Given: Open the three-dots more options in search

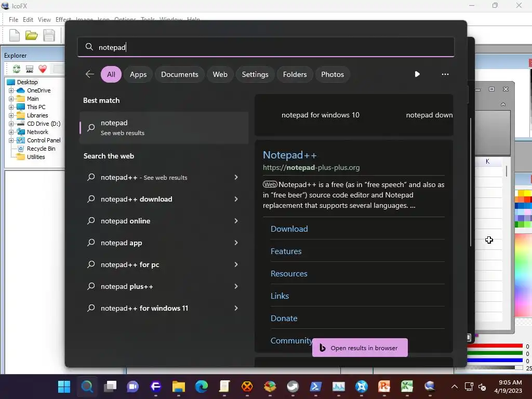Looking at the screenshot, I should [x=445, y=74].
